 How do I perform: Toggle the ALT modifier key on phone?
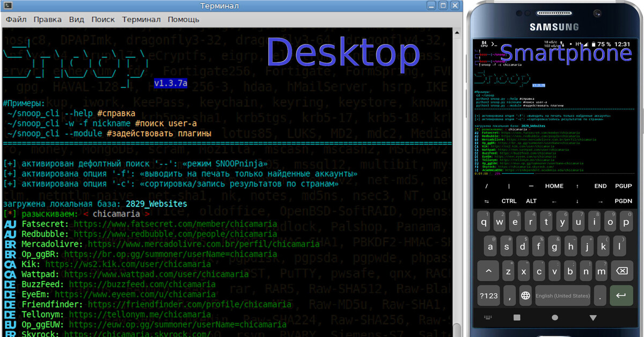tap(531, 201)
